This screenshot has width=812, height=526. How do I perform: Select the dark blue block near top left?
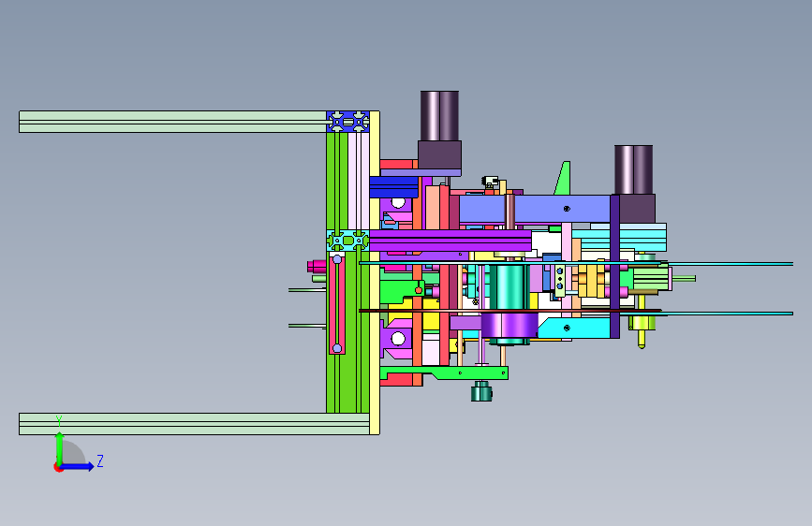pos(394,187)
